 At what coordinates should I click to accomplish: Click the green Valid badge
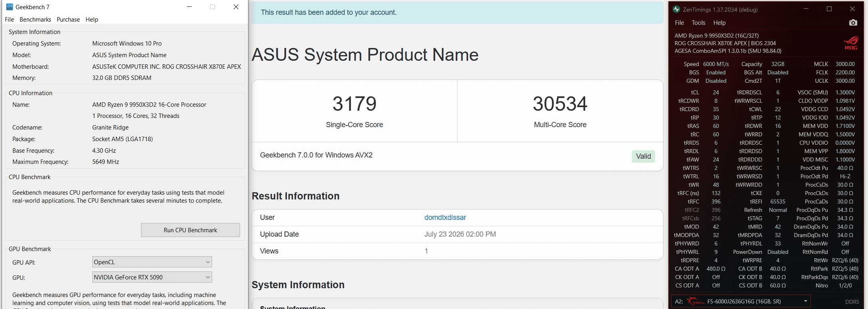pyautogui.click(x=644, y=156)
